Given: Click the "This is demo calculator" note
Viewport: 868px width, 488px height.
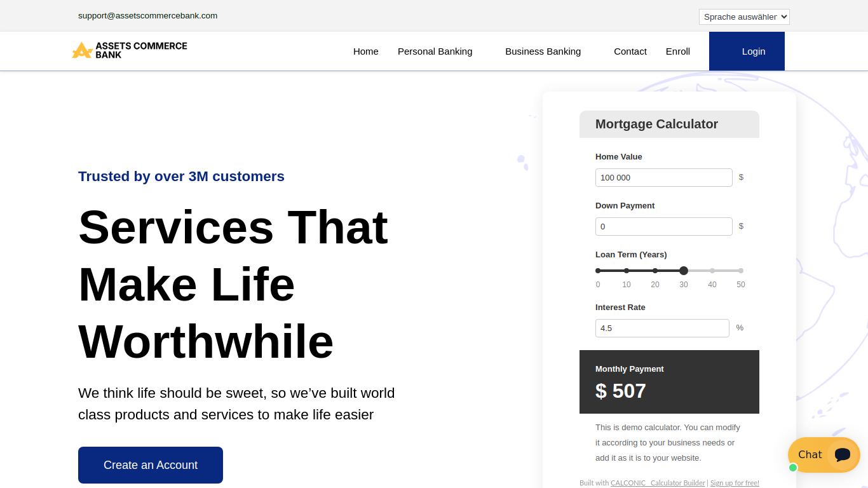Looking at the screenshot, I should [x=668, y=443].
